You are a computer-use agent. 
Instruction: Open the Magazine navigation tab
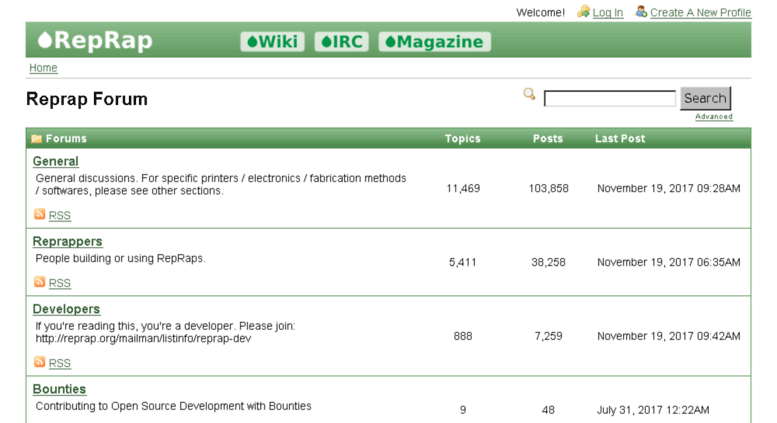click(435, 42)
